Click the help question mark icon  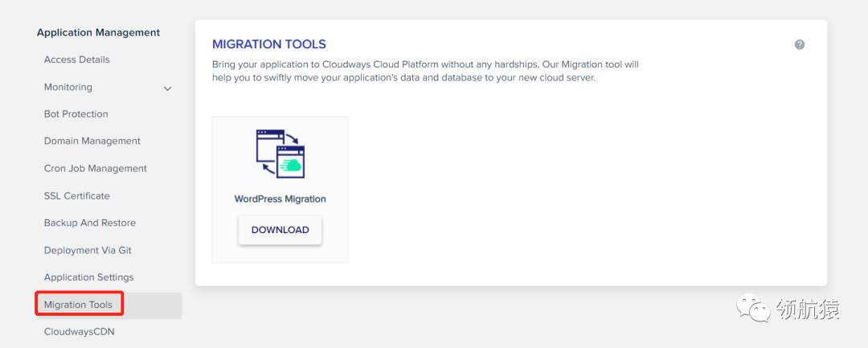pyautogui.click(x=800, y=45)
